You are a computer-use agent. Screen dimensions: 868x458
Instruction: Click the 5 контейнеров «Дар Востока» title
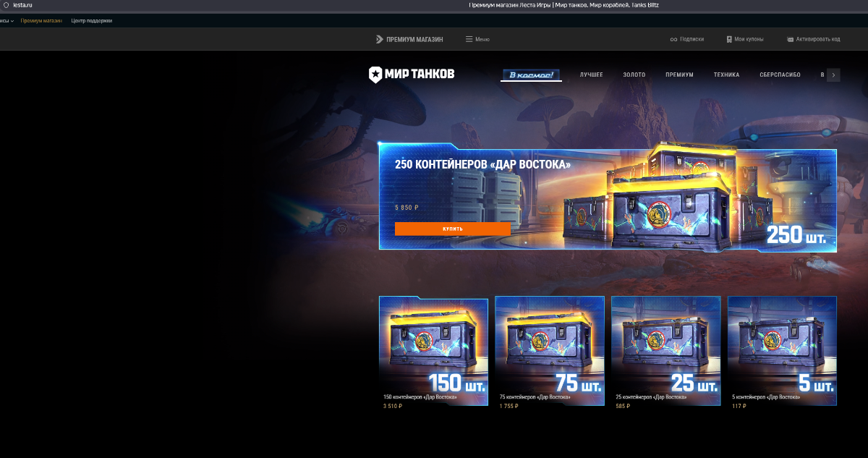coord(766,397)
